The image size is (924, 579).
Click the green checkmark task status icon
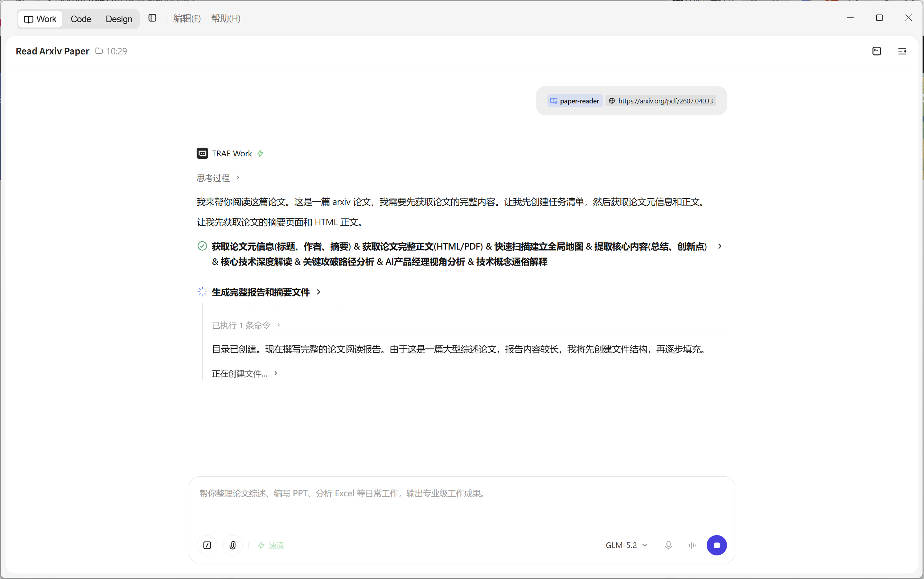pos(202,246)
